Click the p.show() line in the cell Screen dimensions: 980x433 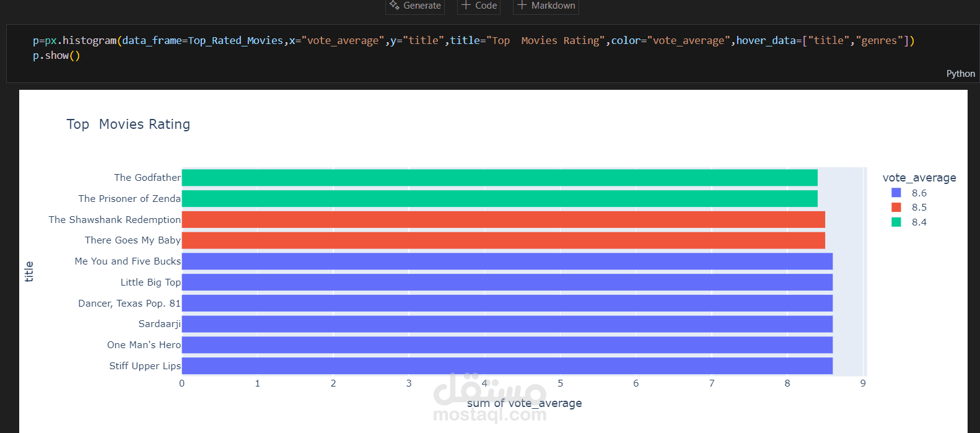pos(56,56)
